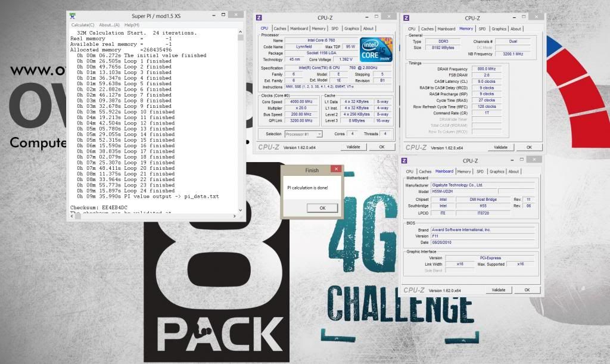This screenshot has height=364, width=610.
Task: Click OK in the Finish dialog
Action: (322, 208)
